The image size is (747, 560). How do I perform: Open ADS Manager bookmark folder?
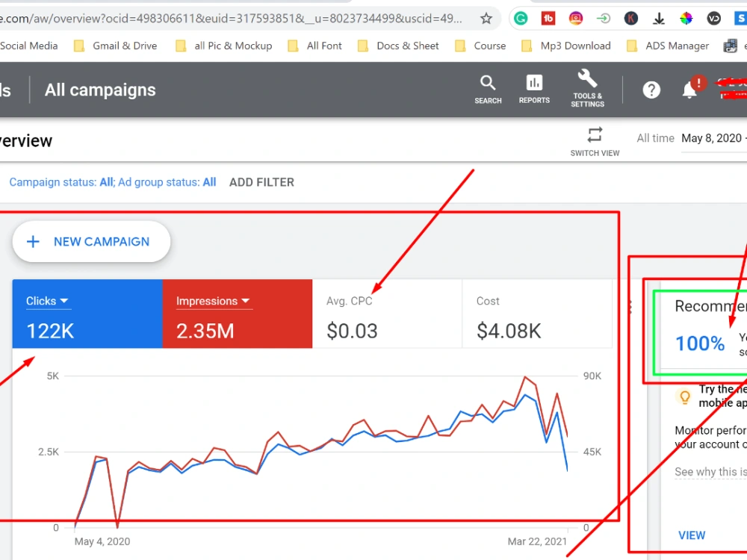pyautogui.click(x=668, y=46)
